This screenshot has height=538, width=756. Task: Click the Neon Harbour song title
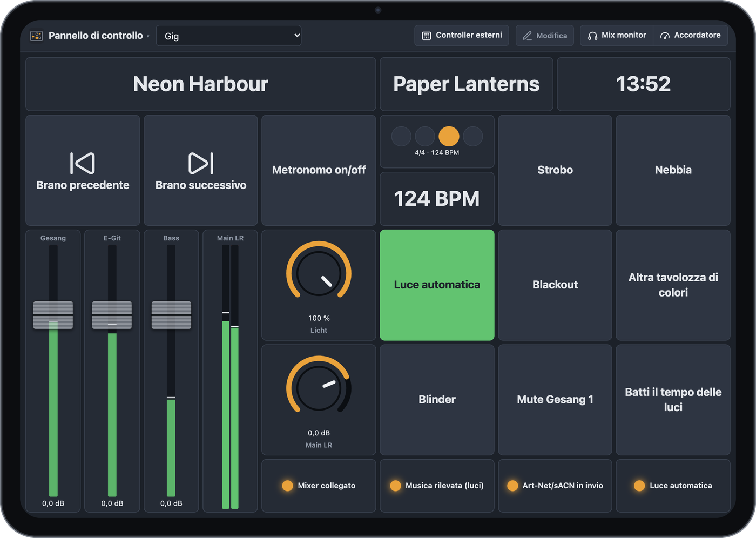point(201,84)
